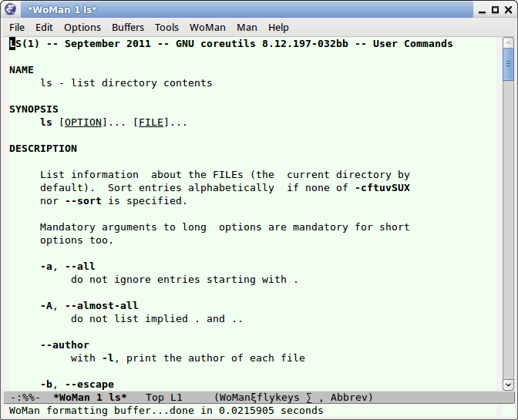Click 'do not list implied . and ..' line

(157, 319)
